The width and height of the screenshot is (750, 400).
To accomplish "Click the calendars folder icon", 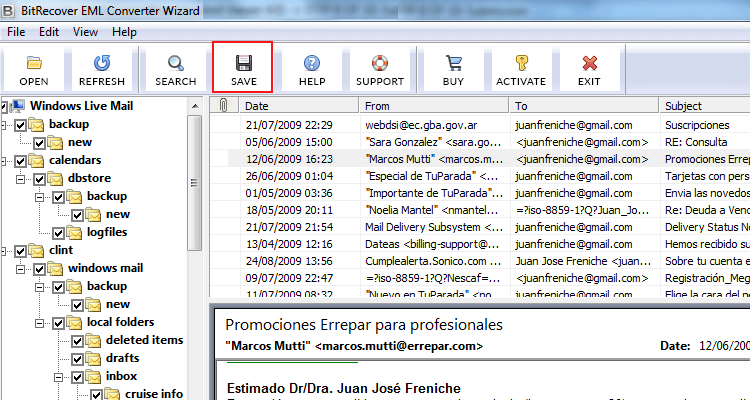I will (x=37, y=160).
